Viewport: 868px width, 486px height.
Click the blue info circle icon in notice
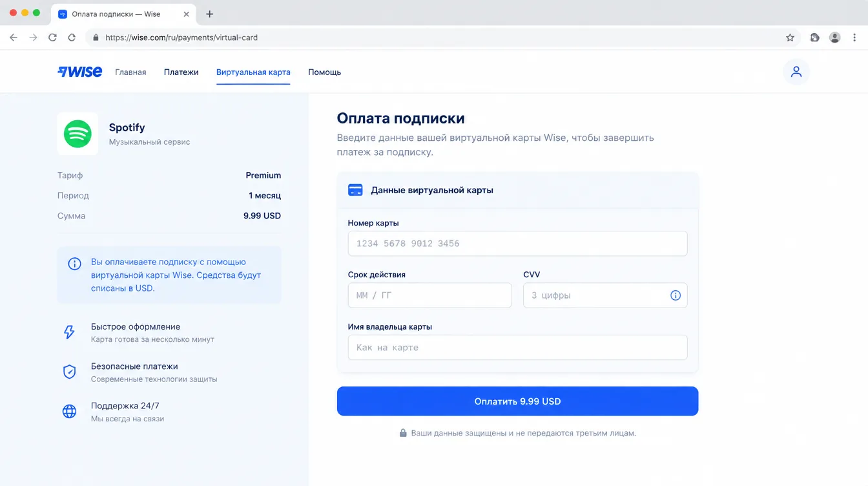tap(75, 264)
